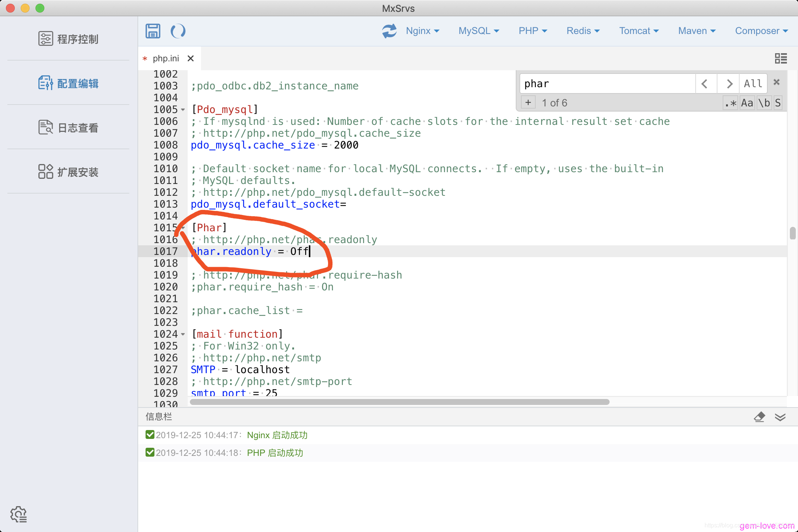Toggle regex search option
Image resolution: width=798 pixels, height=532 pixels.
click(730, 103)
